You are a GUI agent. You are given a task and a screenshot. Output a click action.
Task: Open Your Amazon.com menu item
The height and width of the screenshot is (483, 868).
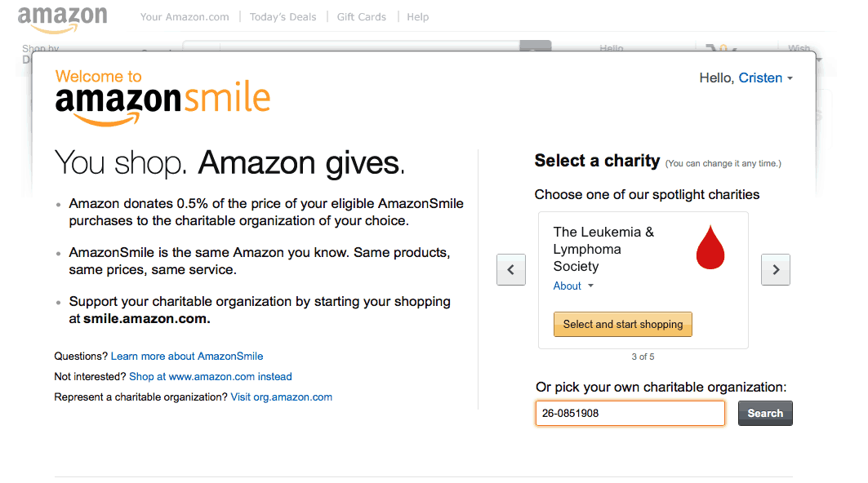(x=185, y=17)
